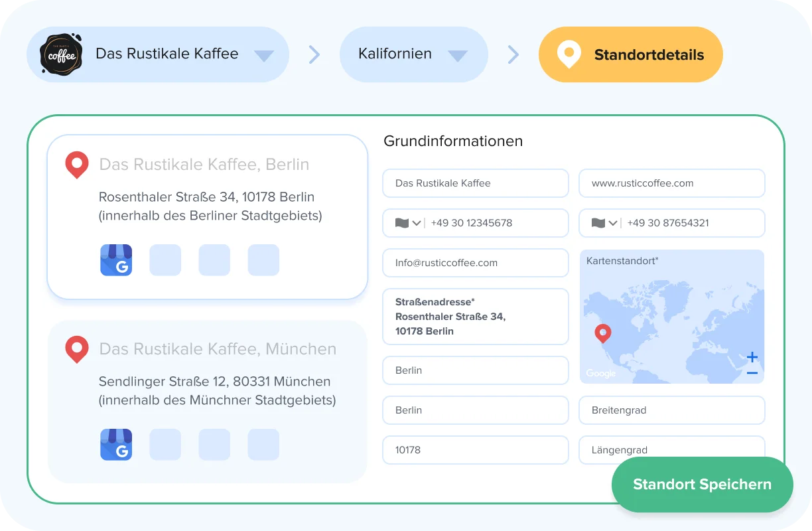Screen dimensions: 812x531
Task: Click the Google watermark on the map
Action: coord(600,374)
